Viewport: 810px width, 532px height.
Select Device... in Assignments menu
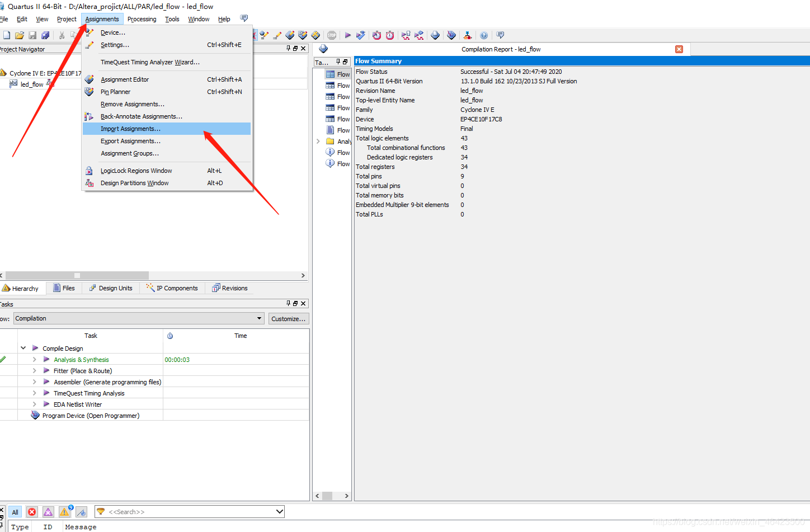(167, 32)
